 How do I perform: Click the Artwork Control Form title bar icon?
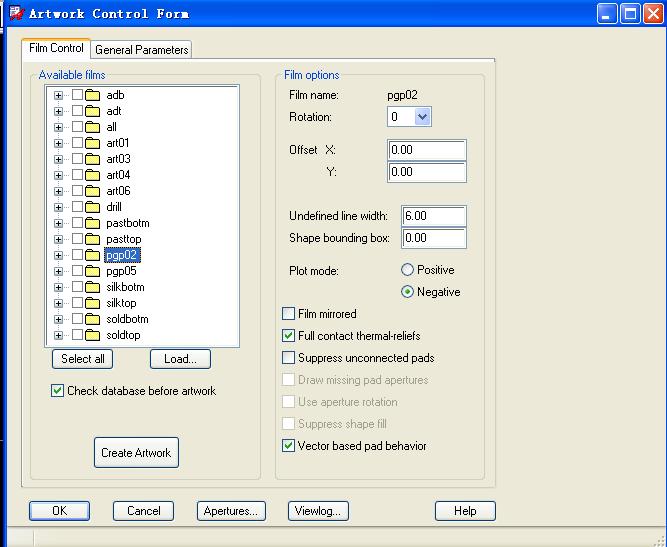click(x=17, y=13)
